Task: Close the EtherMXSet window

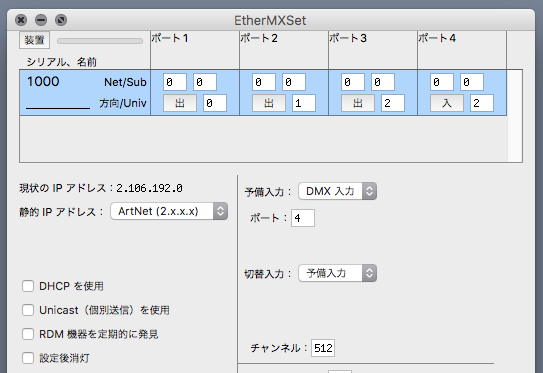Action: (21, 20)
